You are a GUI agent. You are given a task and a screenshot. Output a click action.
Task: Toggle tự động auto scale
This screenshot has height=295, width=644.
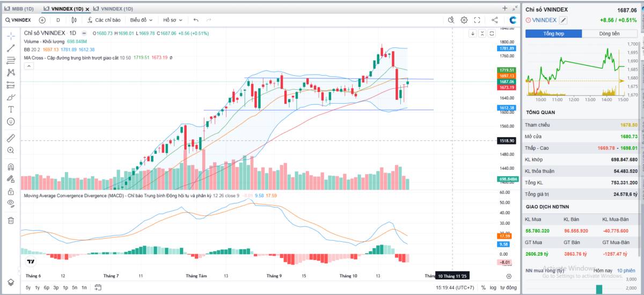[508, 287]
